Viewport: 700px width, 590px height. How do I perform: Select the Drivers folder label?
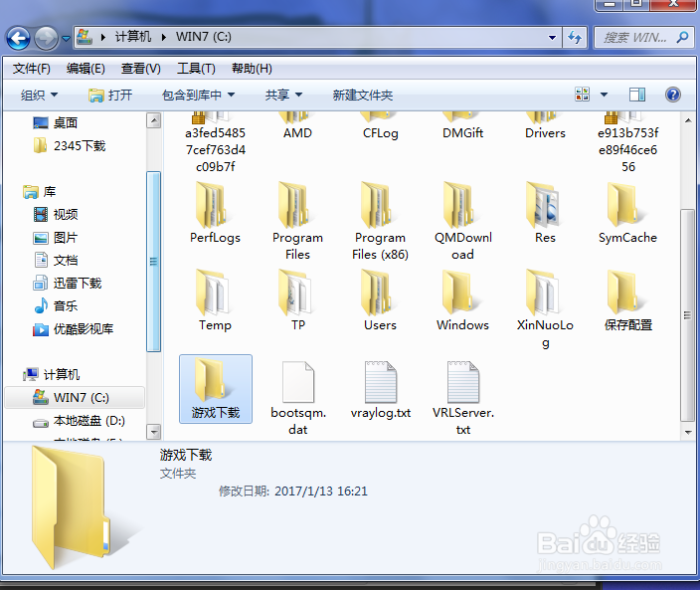point(545,132)
